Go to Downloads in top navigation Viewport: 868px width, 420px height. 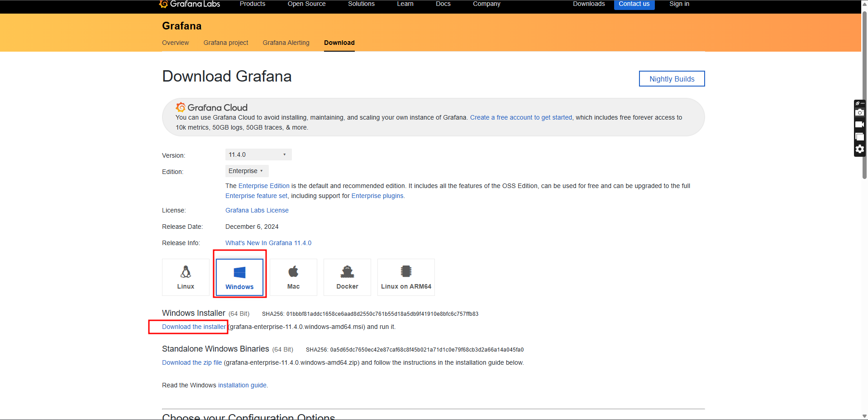coord(589,4)
